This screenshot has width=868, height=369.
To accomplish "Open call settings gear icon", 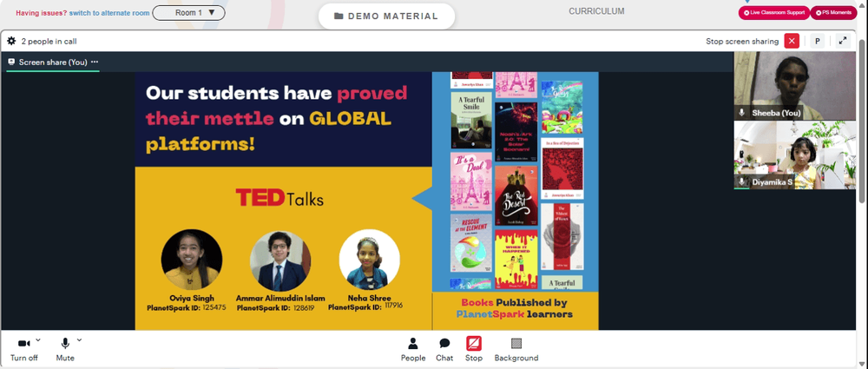I will click(11, 41).
